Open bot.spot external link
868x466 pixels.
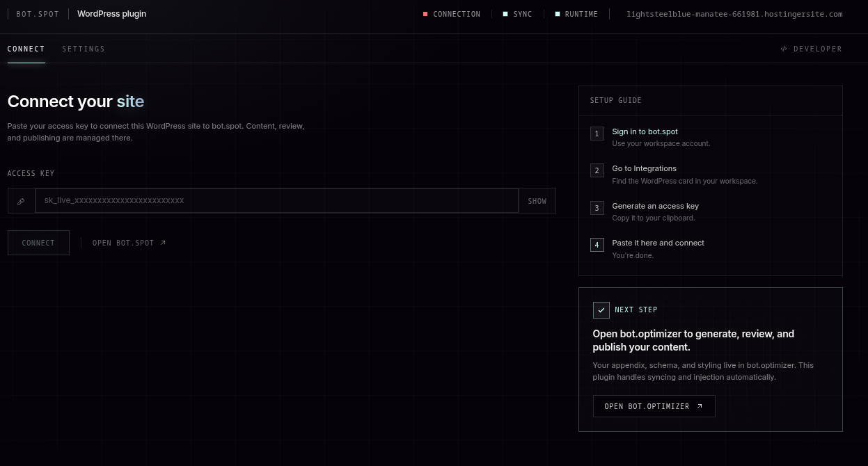(129, 243)
